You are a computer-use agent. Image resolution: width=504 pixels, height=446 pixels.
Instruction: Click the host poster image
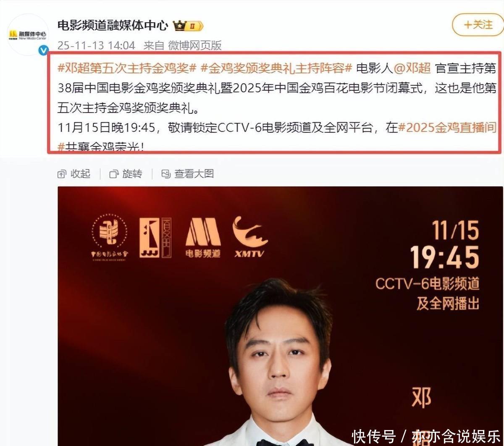[280, 316]
